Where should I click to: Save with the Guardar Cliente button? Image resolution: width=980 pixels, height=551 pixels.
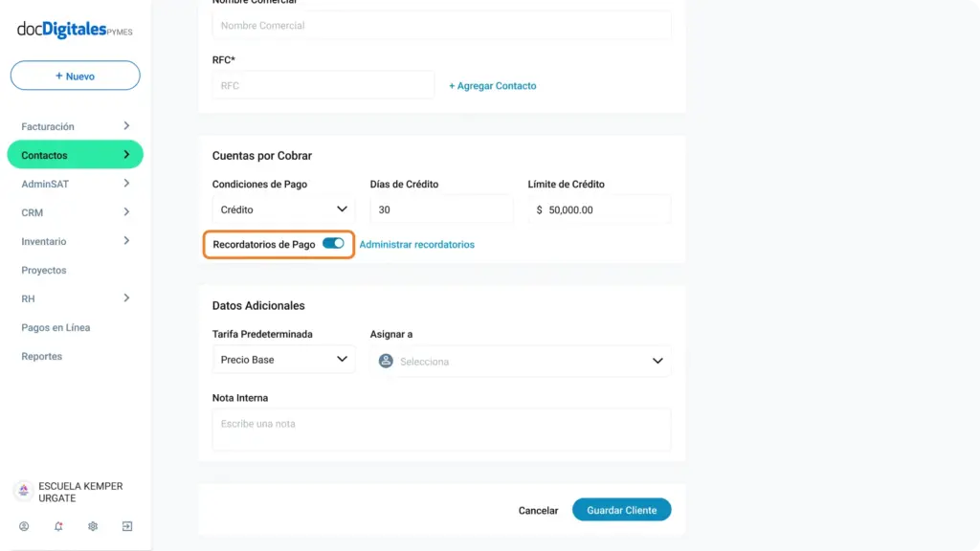click(x=622, y=510)
